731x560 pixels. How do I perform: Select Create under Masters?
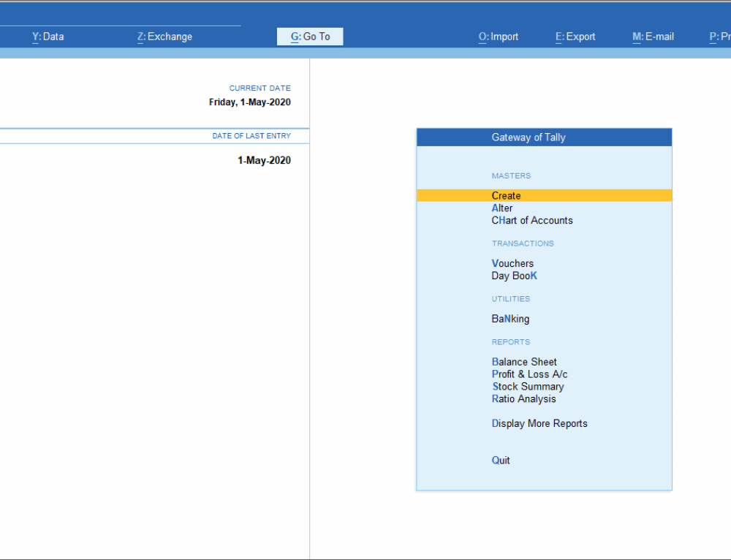[506, 195]
